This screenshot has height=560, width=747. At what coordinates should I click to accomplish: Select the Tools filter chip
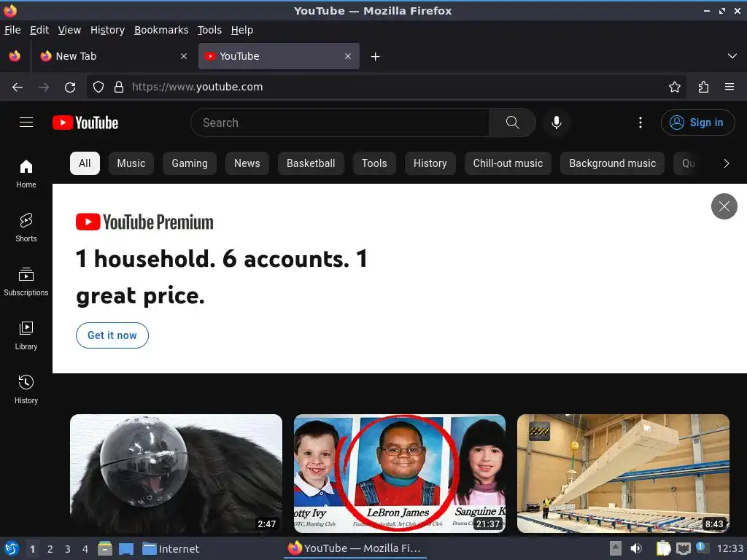click(374, 163)
